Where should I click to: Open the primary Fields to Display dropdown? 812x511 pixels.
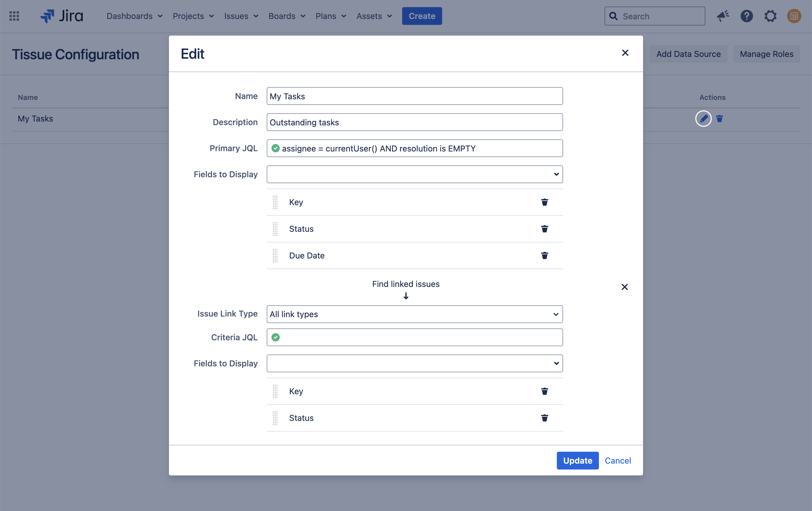pos(414,174)
